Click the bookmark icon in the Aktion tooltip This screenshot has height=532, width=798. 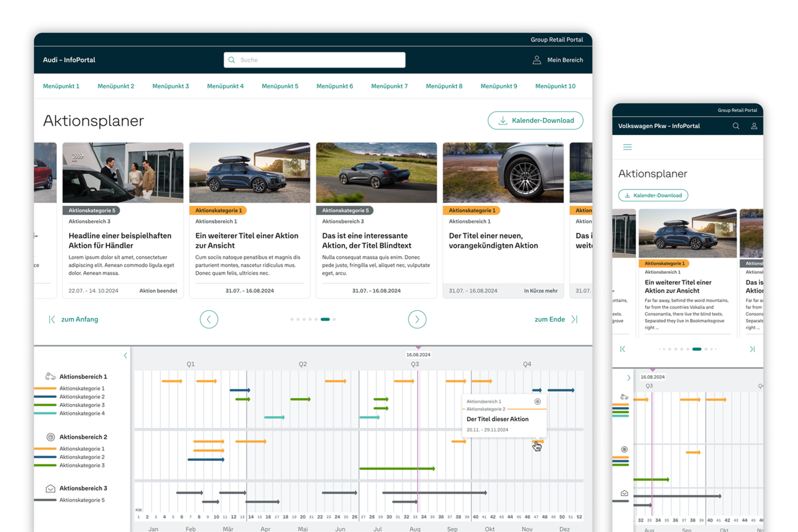537,402
